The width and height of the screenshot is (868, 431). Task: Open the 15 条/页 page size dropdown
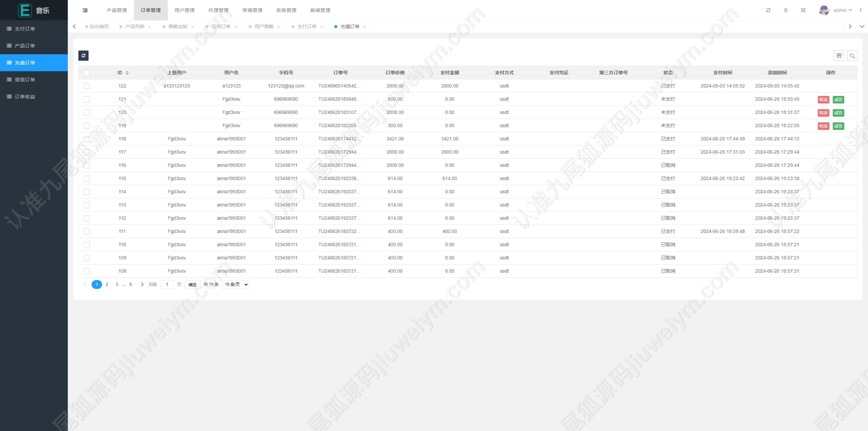click(x=236, y=285)
